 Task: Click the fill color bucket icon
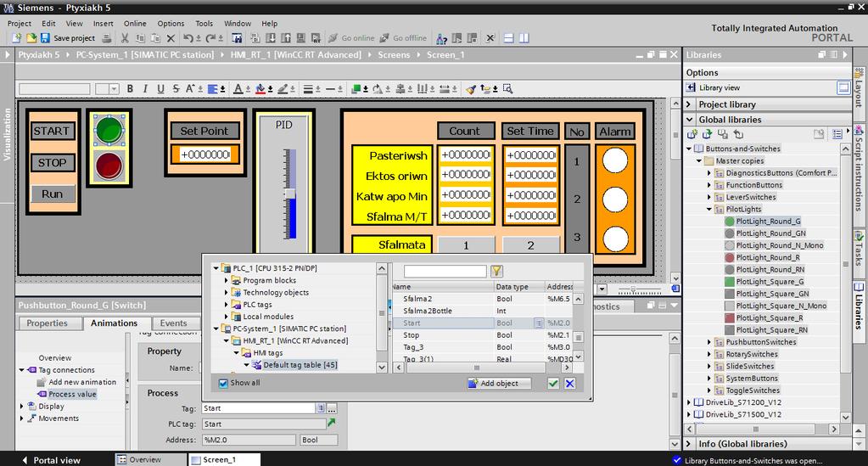pos(260,88)
